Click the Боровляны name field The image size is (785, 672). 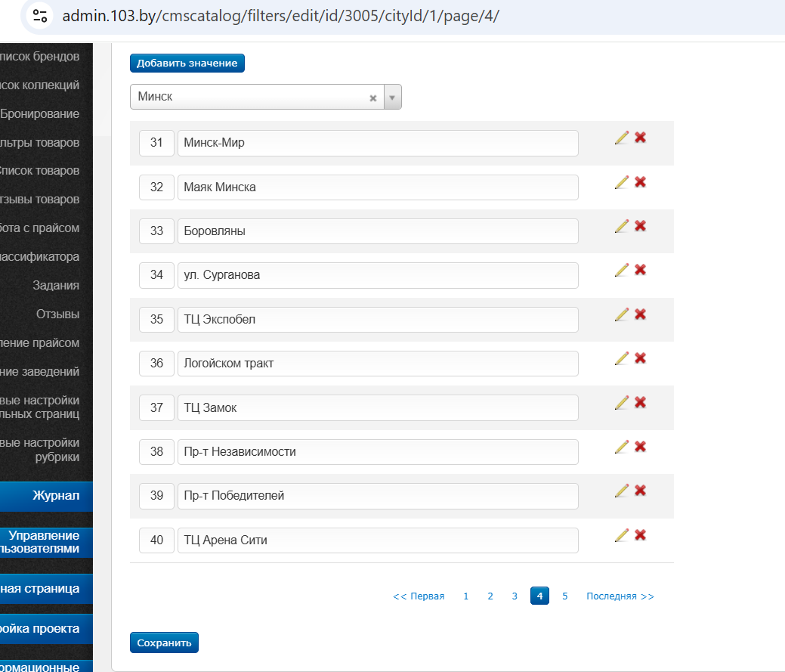378,231
